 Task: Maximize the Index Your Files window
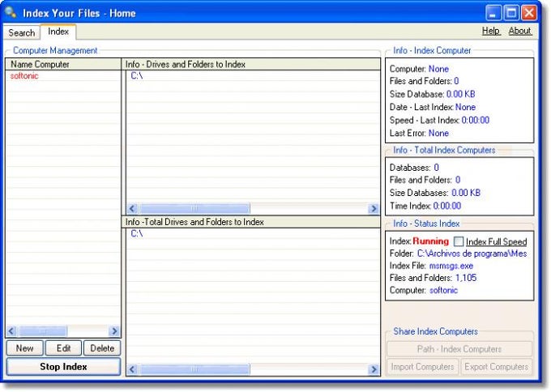pyautogui.click(x=511, y=13)
